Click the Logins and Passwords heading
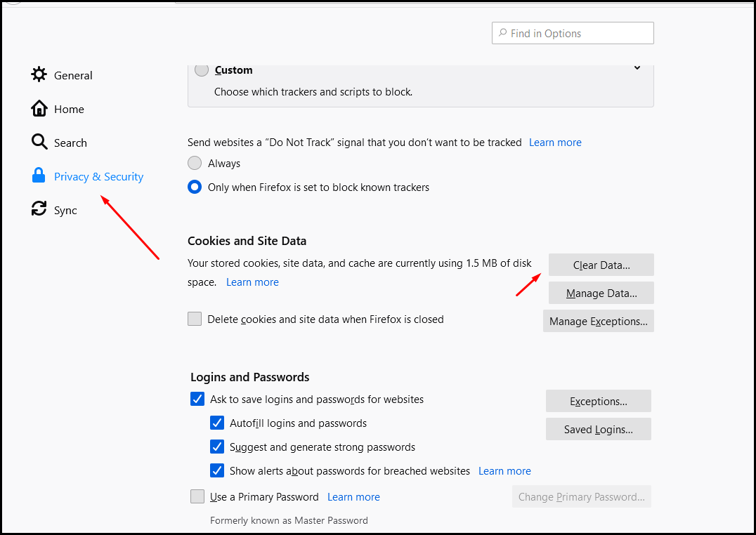 [249, 377]
